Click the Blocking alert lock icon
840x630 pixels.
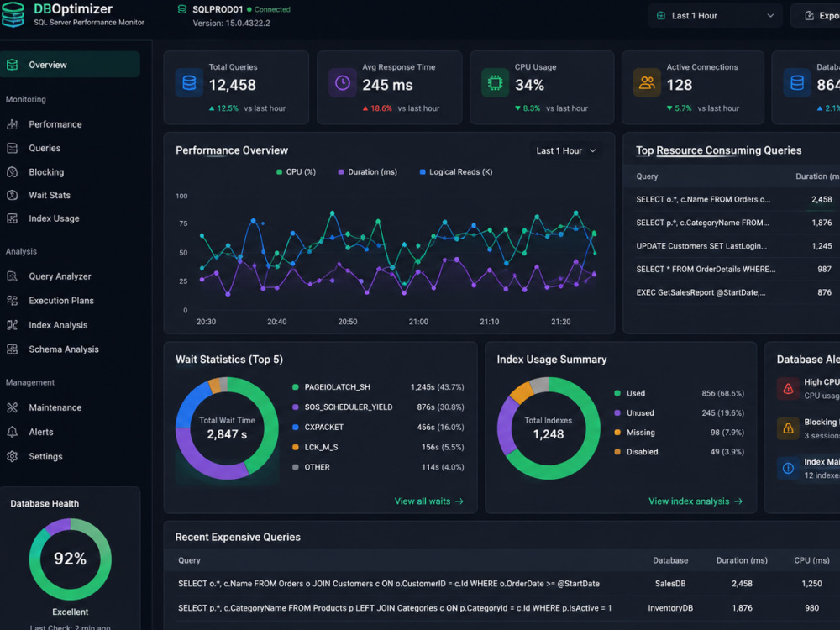click(788, 428)
